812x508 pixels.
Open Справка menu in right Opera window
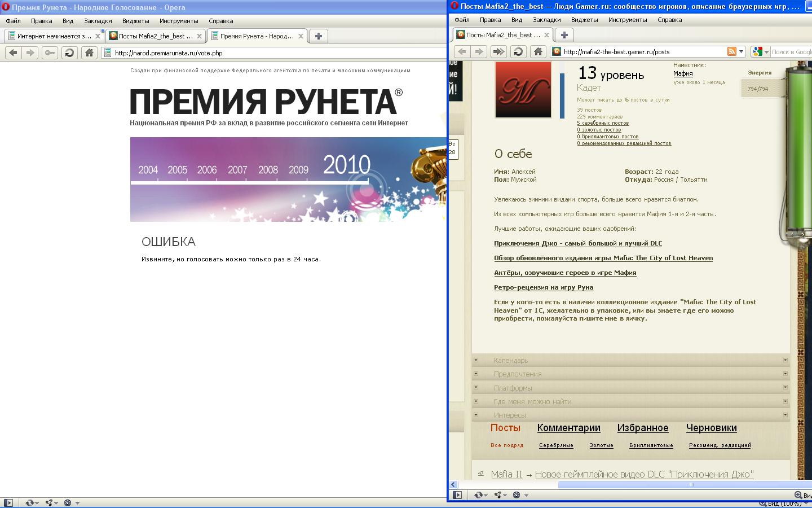(x=670, y=20)
